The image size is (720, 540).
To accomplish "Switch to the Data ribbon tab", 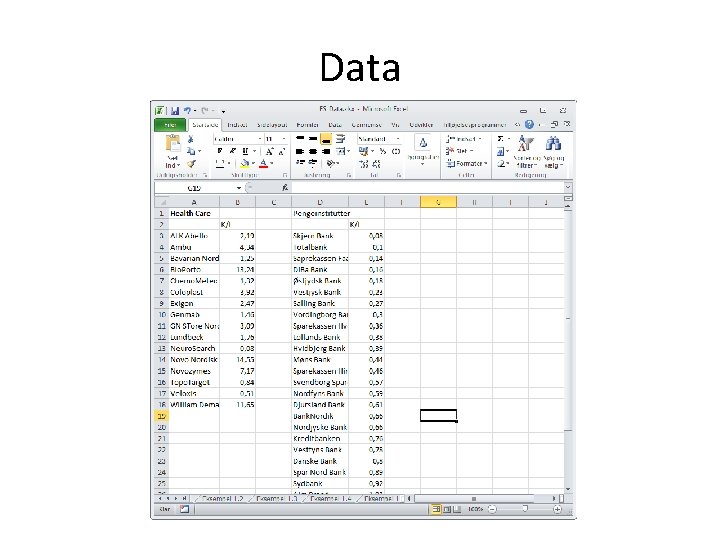I will [x=335, y=125].
